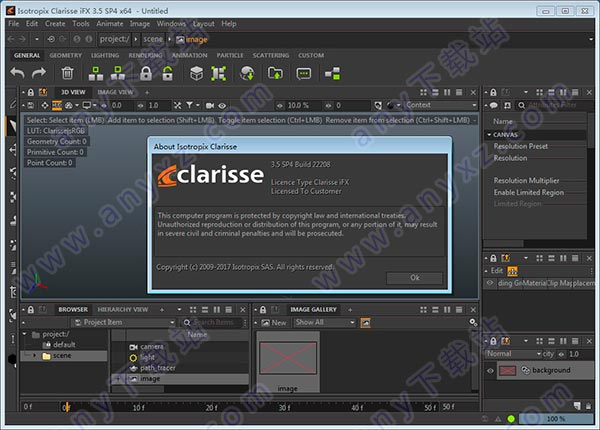Screen dimensions: 600x430
Task: Open the Animate menu
Action: (110, 24)
